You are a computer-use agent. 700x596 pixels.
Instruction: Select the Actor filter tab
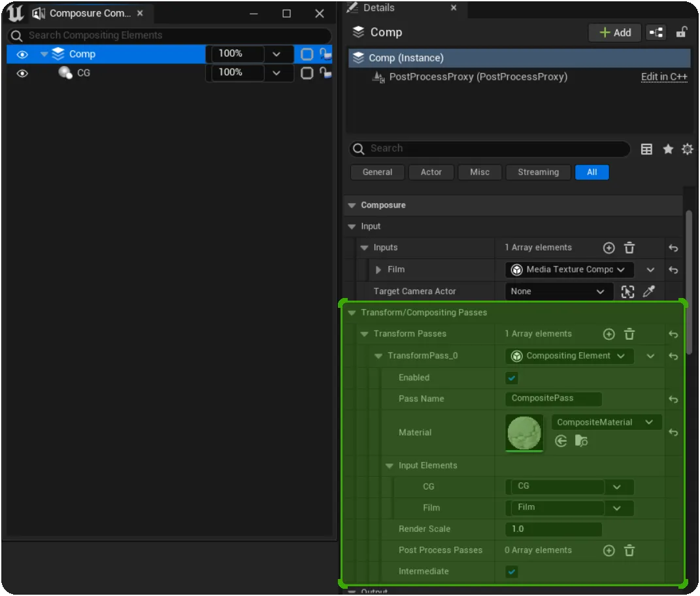point(431,173)
